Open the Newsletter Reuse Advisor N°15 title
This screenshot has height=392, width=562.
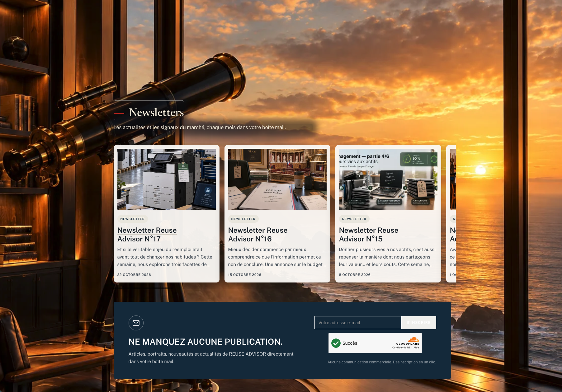369,235
